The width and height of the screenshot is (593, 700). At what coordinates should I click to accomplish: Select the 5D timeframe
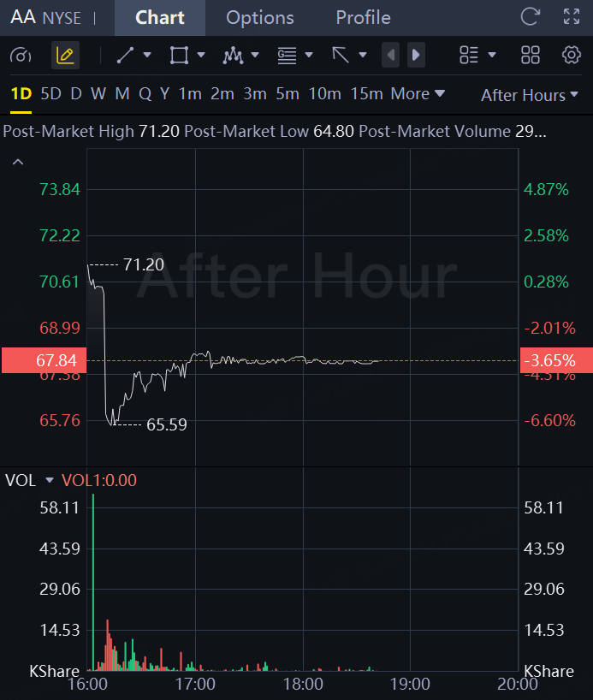click(x=50, y=94)
